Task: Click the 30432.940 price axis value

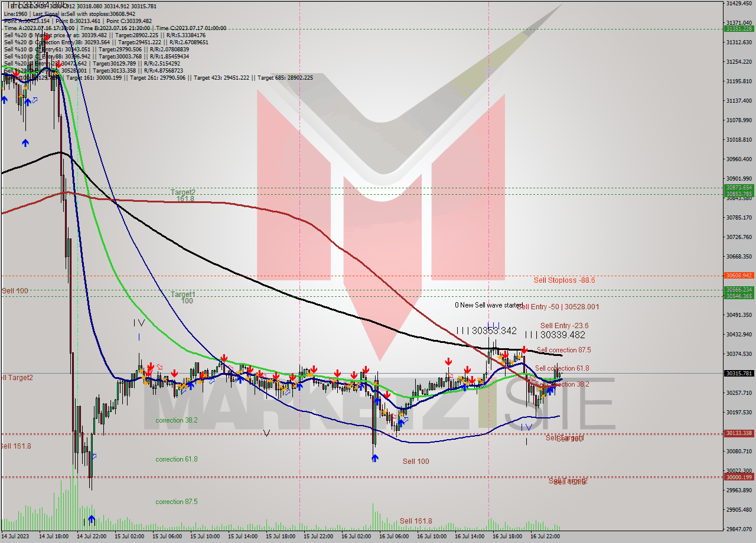Action: (738, 334)
